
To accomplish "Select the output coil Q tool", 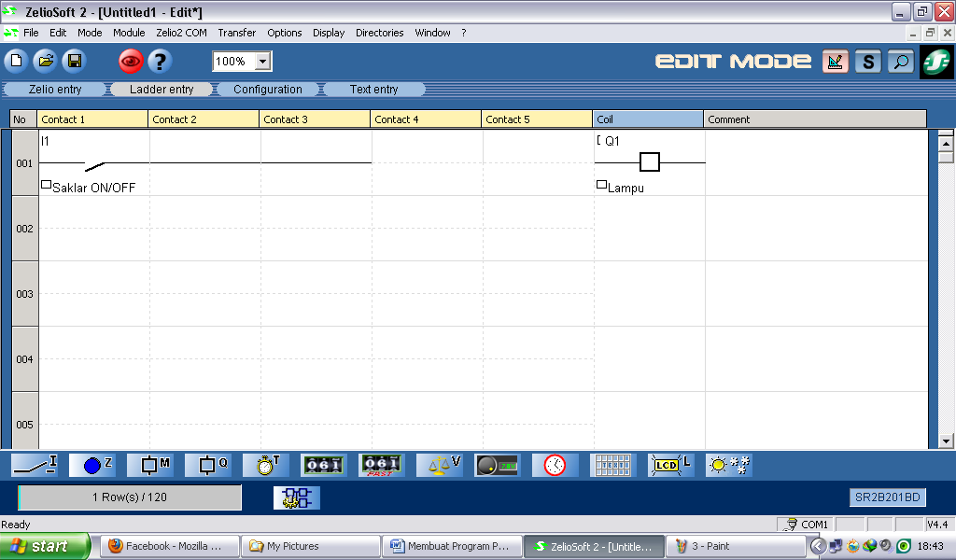I will pyautogui.click(x=207, y=465).
